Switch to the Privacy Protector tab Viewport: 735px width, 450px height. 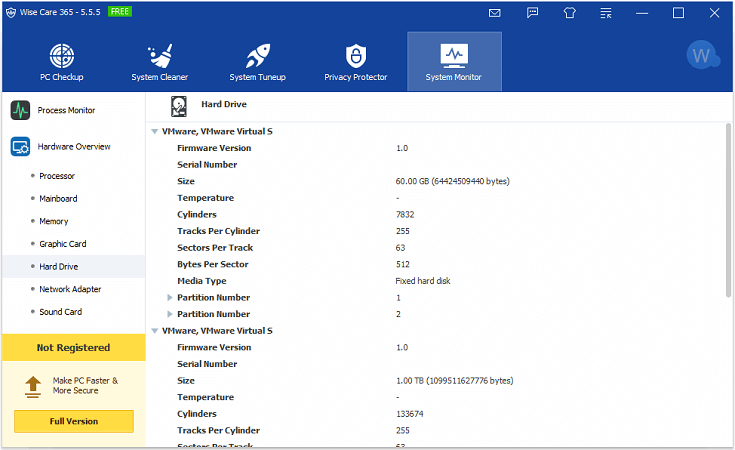(x=356, y=61)
